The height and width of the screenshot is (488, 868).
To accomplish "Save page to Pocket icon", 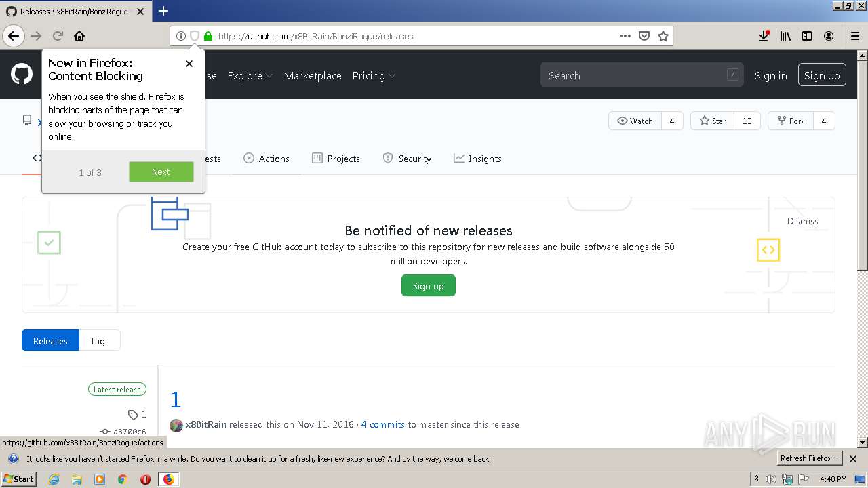I will pos(644,36).
